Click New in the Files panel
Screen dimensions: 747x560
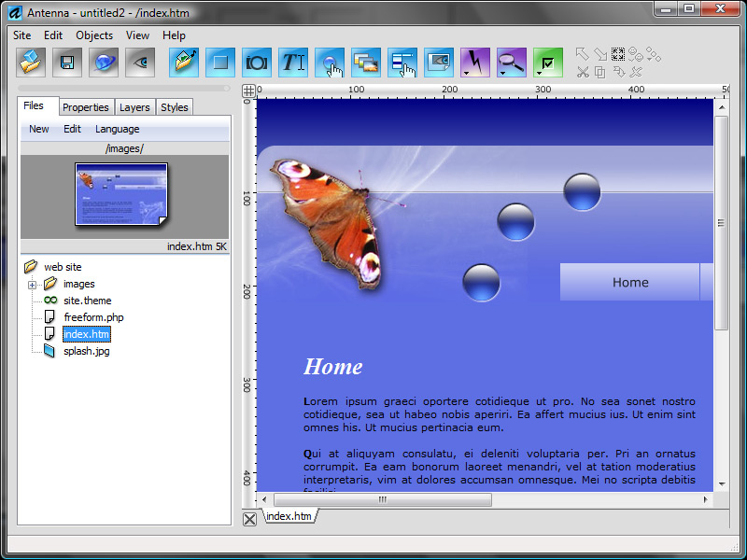[x=39, y=129]
